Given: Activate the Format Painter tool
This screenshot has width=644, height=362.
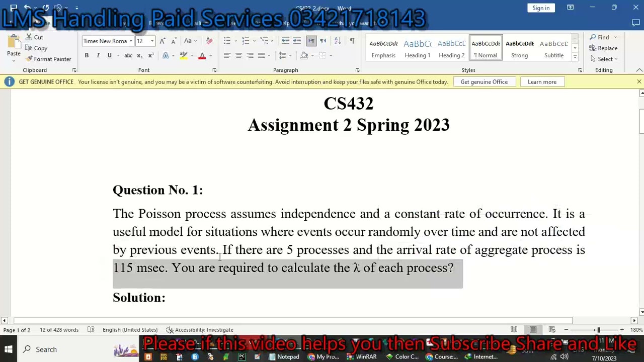Looking at the screenshot, I should (x=48, y=59).
